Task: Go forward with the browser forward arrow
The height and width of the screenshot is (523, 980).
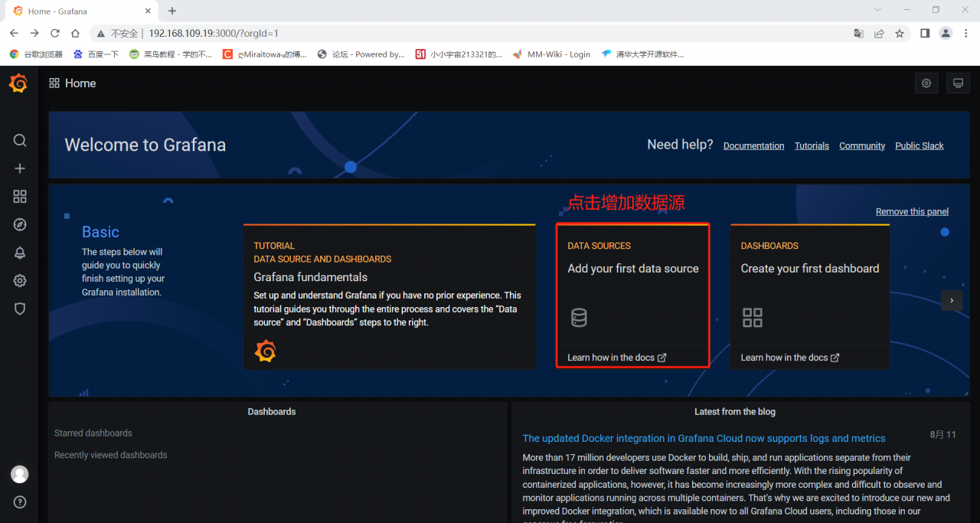Action: point(34,33)
